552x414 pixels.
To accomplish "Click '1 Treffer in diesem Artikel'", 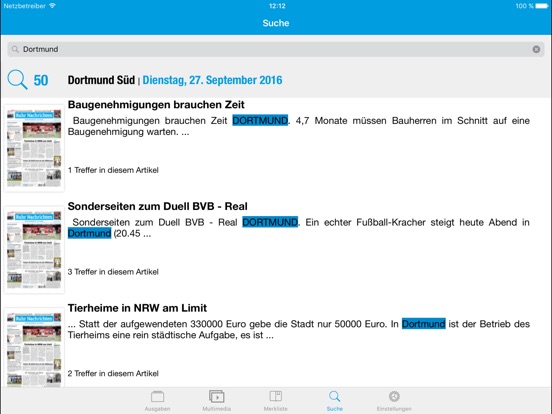I will point(113,170).
